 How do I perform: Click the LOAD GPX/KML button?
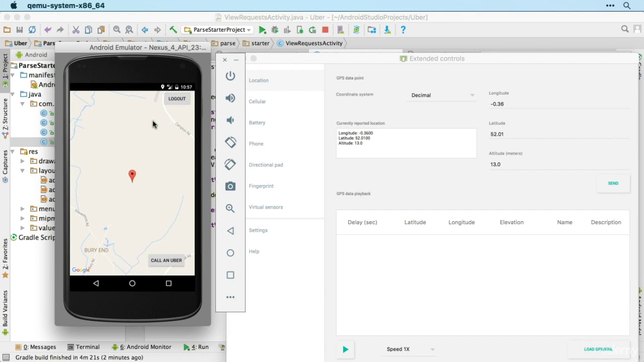coord(598,349)
